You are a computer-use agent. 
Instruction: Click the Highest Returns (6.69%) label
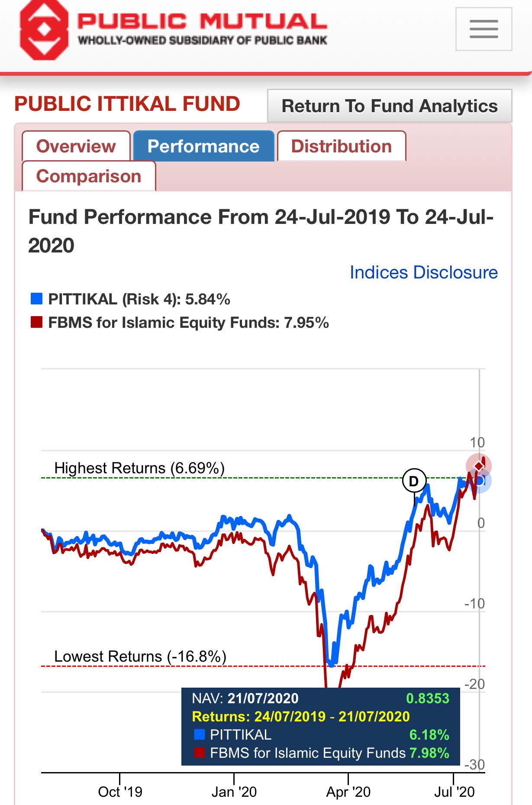point(139,468)
